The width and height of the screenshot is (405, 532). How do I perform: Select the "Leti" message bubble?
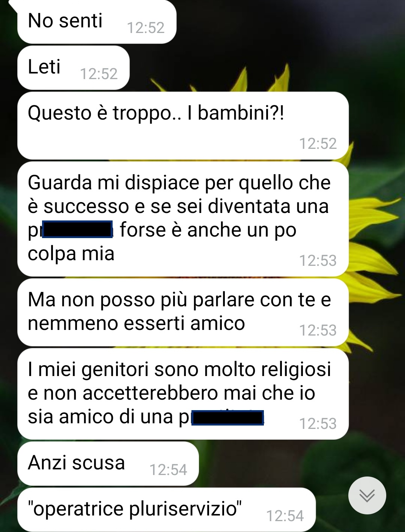(x=74, y=68)
